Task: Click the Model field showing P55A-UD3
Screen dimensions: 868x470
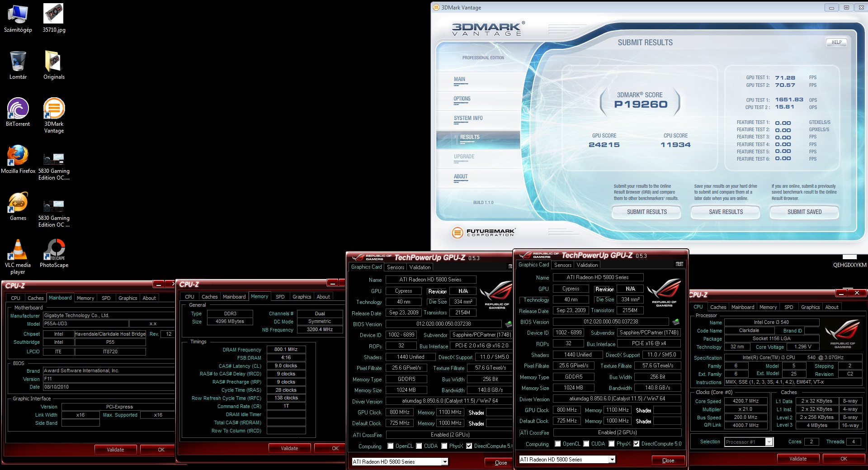Action: 85,324
